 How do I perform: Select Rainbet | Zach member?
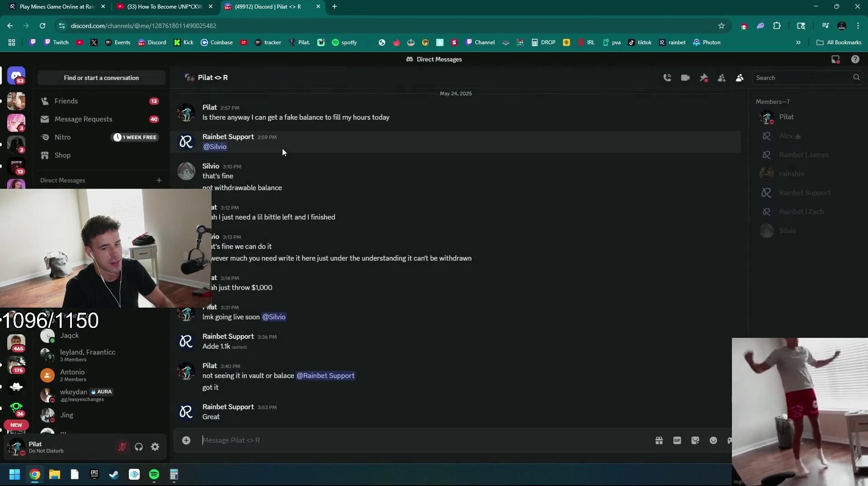point(807,212)
